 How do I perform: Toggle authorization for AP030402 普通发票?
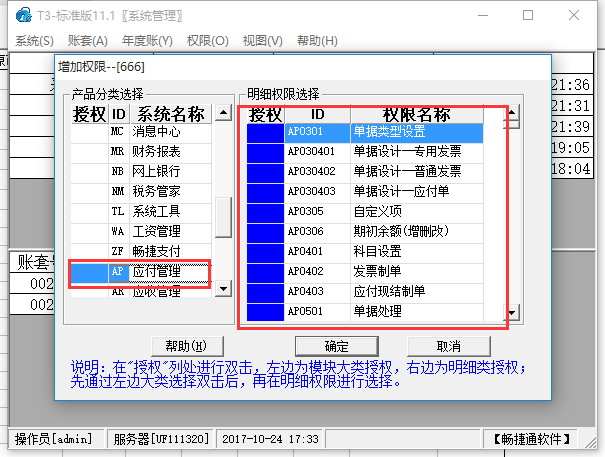coord(265,173)
